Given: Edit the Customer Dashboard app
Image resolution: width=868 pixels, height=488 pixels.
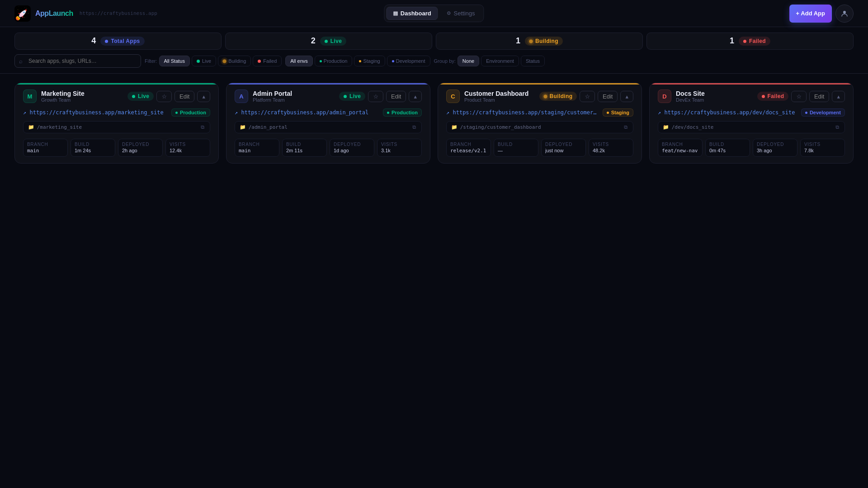Looking at the screenshot, I should (608, 97).
